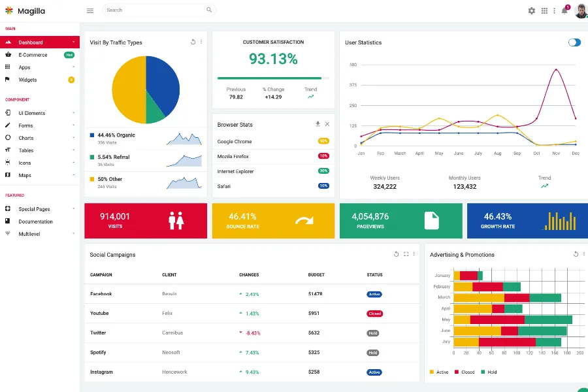The image size is (588, 392).
Task: Click the hamburger menu icon
Action: [90, 10]
